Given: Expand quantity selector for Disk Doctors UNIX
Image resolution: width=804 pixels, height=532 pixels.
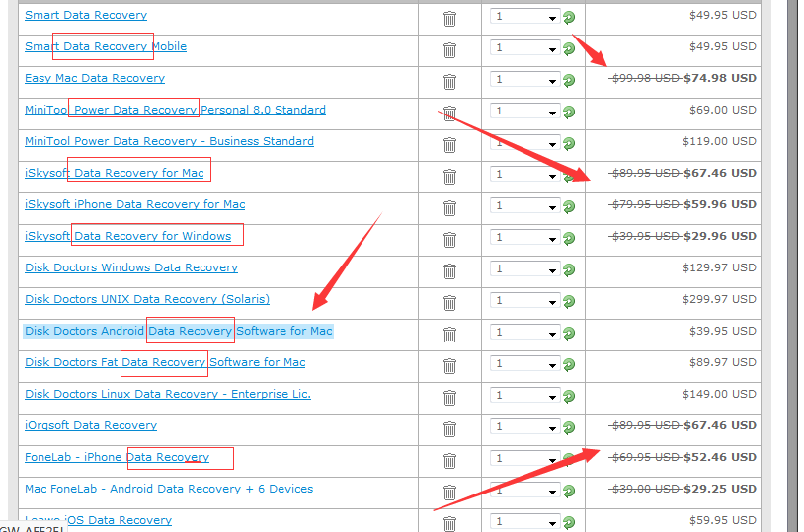Looking at the screenshot, I should point(524,301).
